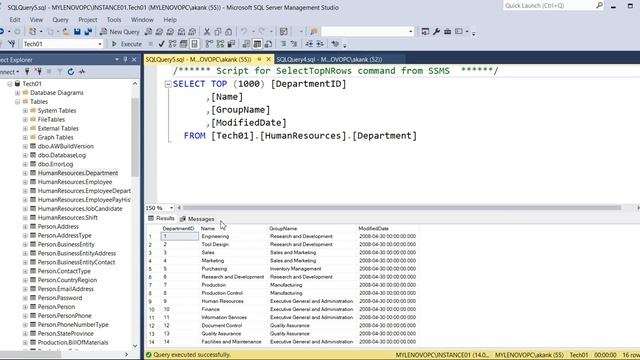Switch output to Results to File
The width and height of the screenshot is (640, 360).
tap(268, 44)
